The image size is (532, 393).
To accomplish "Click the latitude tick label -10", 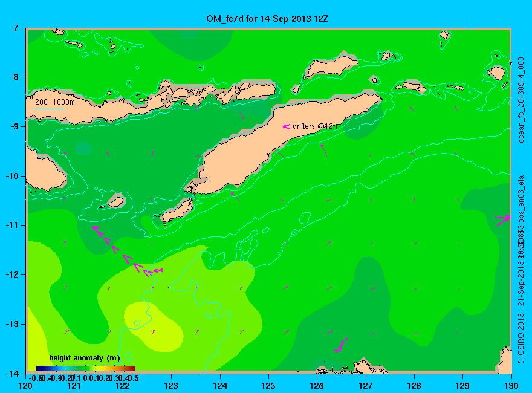I will tap(13, 176).
